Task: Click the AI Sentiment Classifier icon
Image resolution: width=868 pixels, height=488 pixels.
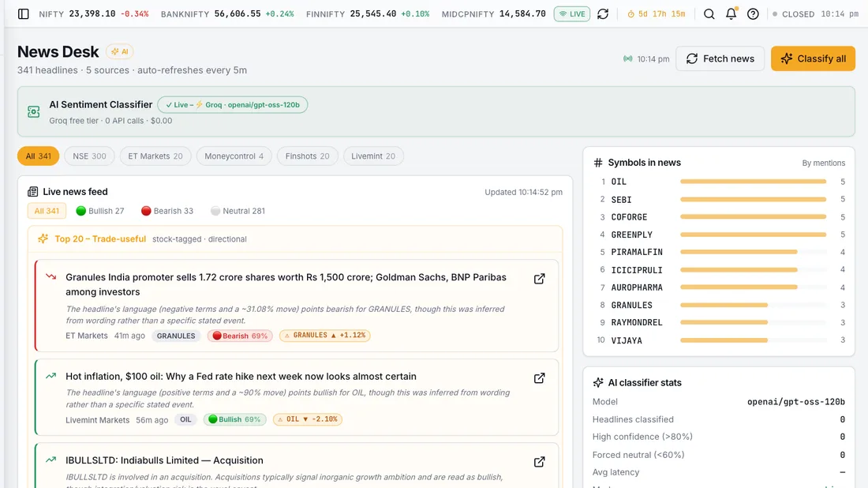Action: 34,112
